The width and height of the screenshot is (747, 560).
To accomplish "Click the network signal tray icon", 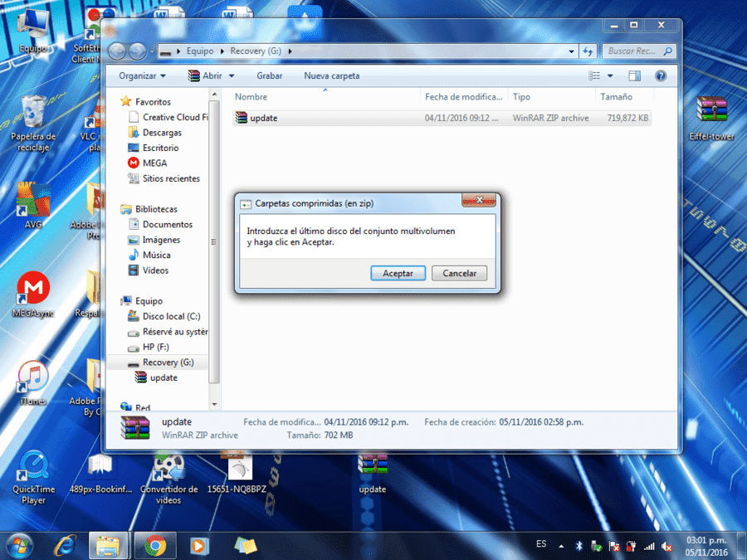I will point(649,546).
